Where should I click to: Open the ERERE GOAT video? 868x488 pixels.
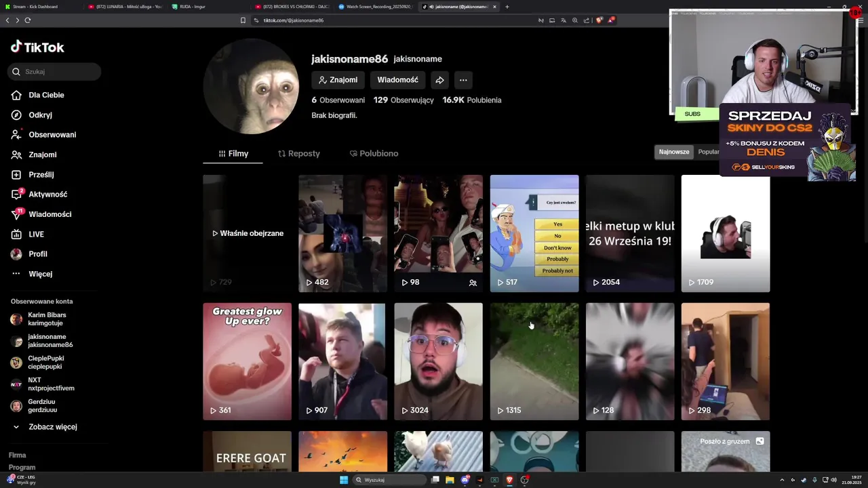(x=248, y=451)
